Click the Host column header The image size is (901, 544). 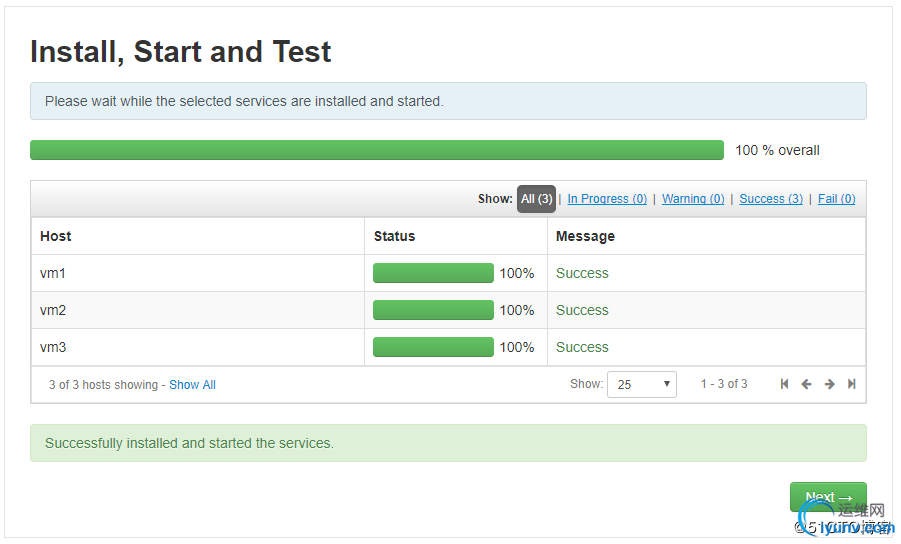pos(56,236)
